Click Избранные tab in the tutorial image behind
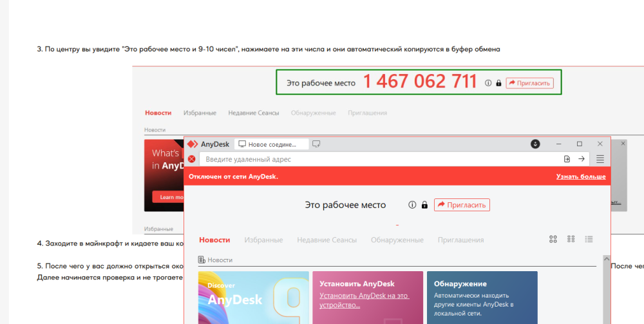 click(x=200, y=113)
